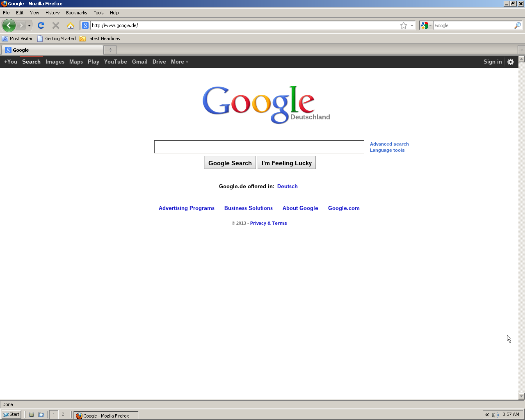Screen dimensions: 525x420
Task: Select Google - Mozilla Firefox taskbar entry
Action: [x=106, y=415]
